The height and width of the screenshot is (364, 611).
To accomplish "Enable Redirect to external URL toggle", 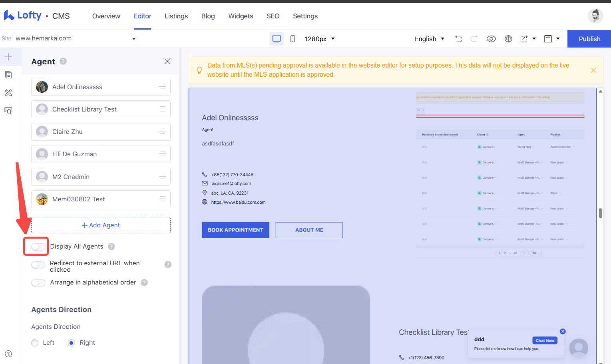I will (38, 265).
